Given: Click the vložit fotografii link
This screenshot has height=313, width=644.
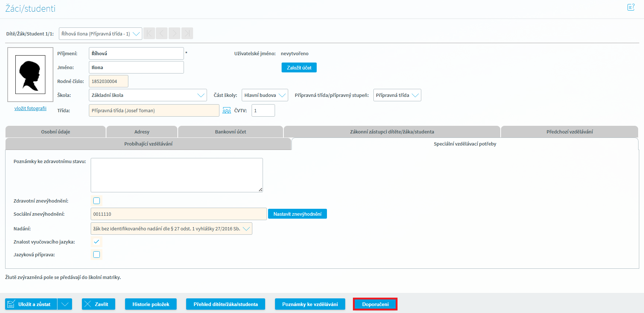Looking at the screenshot, I should 30,108.
